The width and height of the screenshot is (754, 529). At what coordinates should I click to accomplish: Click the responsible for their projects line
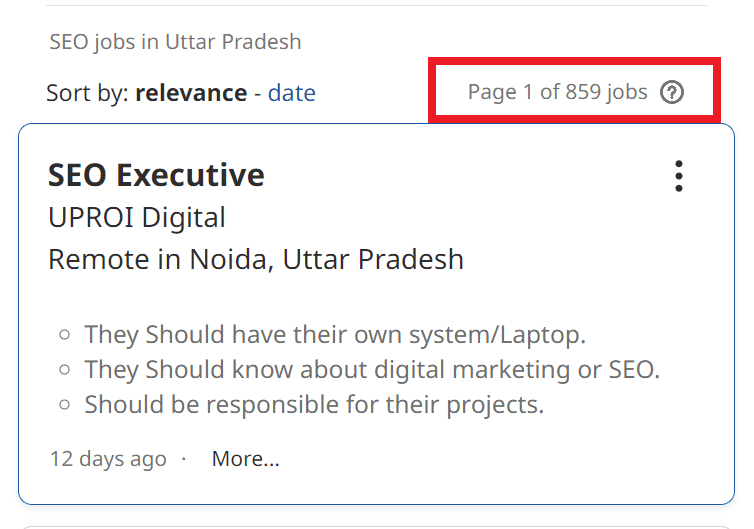click(x=314, y=405)
